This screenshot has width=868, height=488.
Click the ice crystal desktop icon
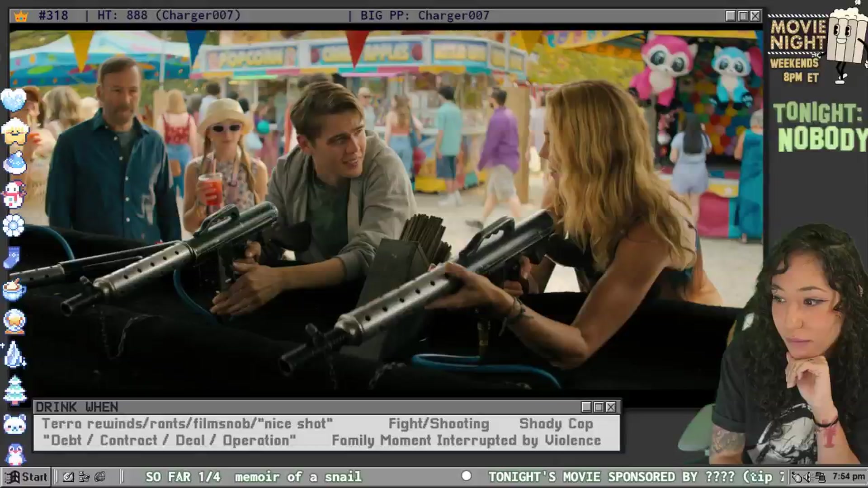14,354
